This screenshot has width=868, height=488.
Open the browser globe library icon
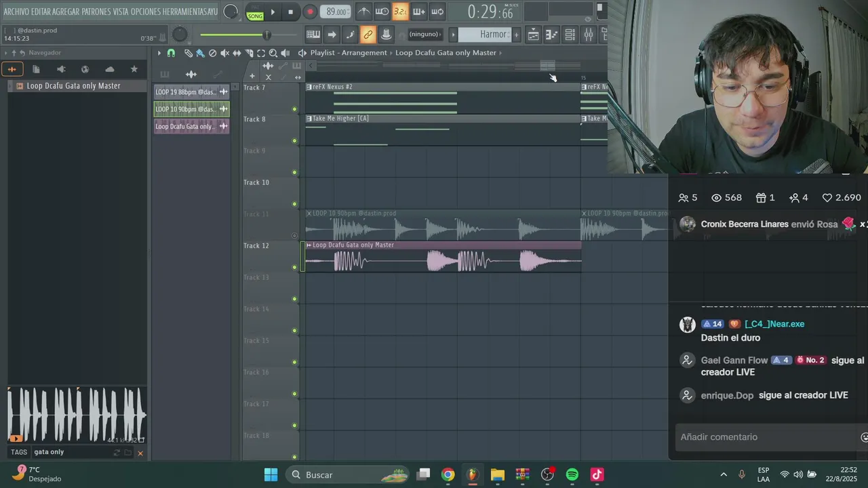pyautogui.click(x=85, y=69)
